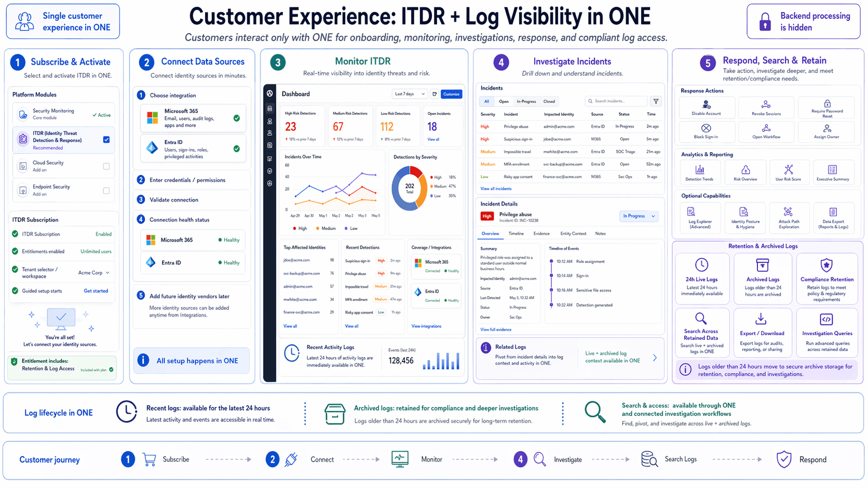Open Identity Posture & Hygiene icon
Screen dimensions: 868x489
pyautogui.click(x=743, y=212)
